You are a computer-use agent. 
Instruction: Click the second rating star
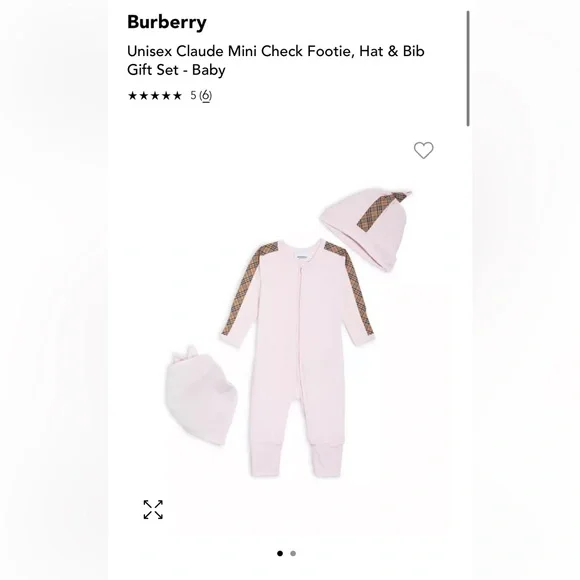coord(144,96)
